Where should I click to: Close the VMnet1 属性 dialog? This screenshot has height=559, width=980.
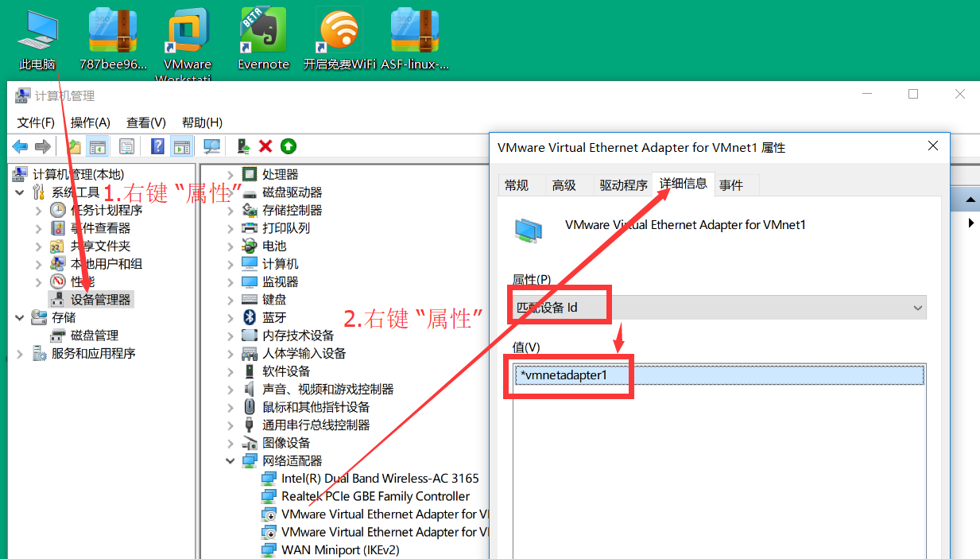[x=932, y=146]
